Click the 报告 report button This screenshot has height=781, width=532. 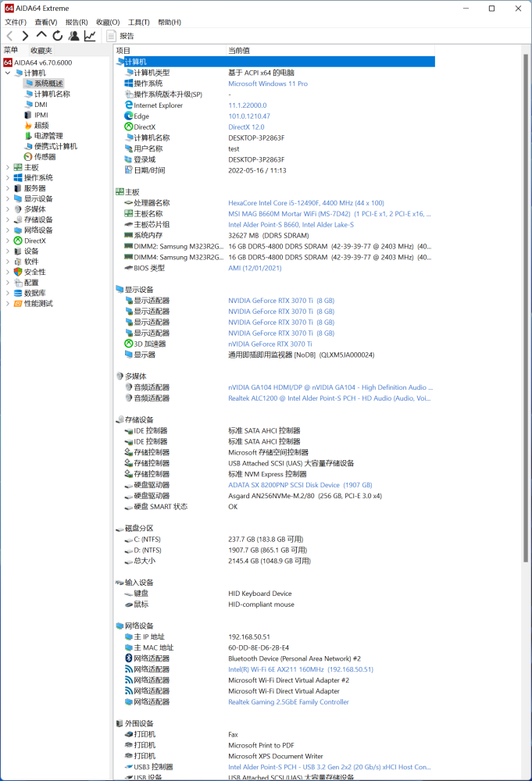click(x=120, y=36)
